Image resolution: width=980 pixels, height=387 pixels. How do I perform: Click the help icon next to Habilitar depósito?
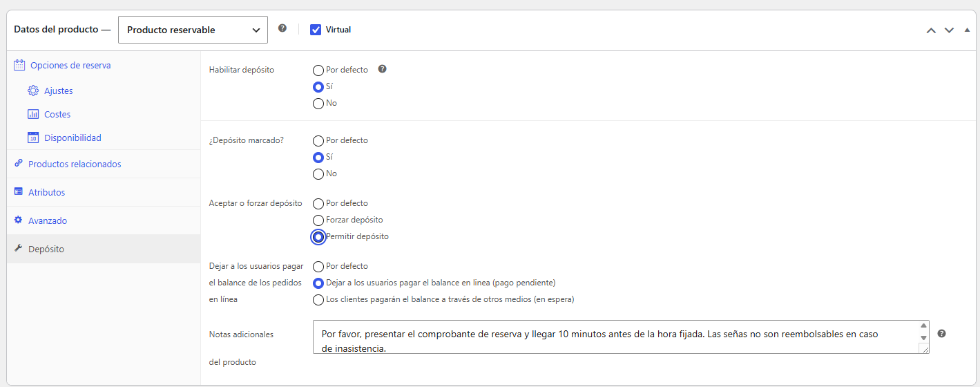tap(382, 69)
